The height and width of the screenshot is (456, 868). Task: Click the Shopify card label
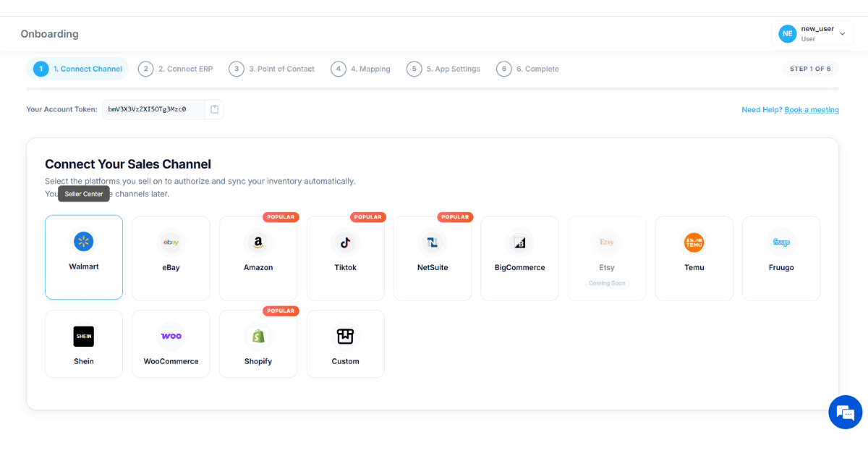click(x=258, y=361)
